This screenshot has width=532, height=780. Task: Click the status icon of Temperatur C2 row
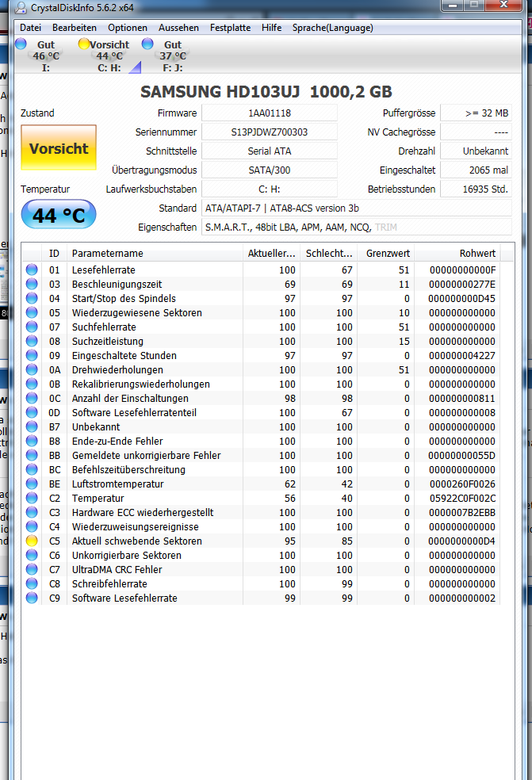32,498
